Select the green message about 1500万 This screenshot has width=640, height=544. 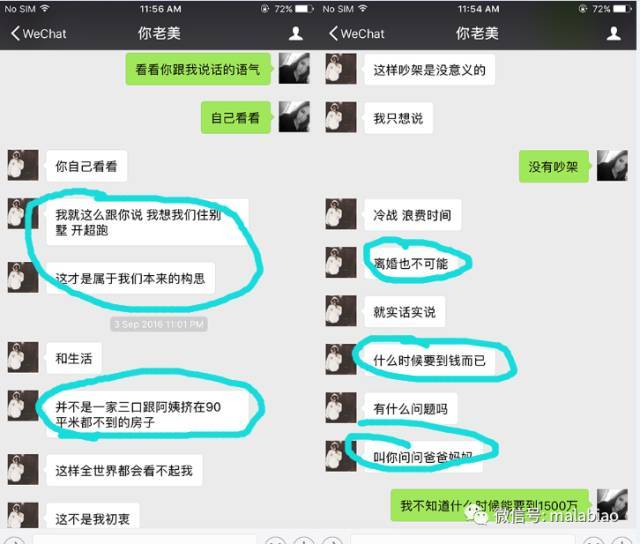click(x=490, y=505)
